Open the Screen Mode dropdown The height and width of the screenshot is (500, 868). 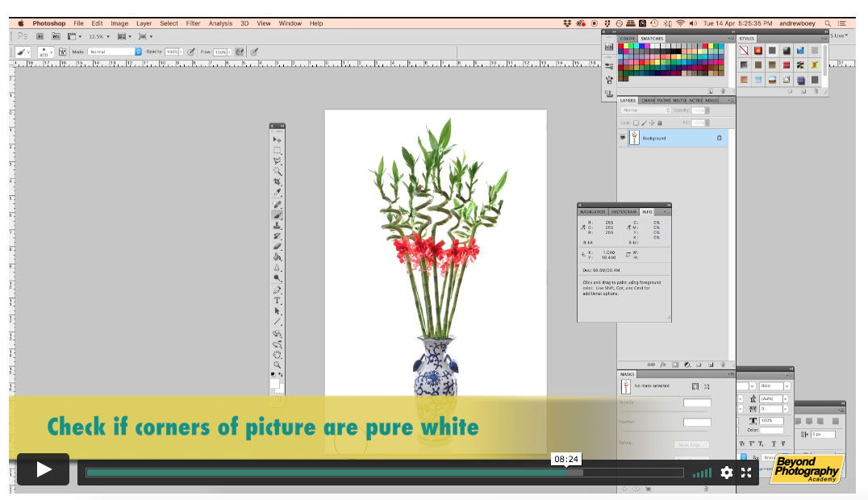(x=145, y=36)
